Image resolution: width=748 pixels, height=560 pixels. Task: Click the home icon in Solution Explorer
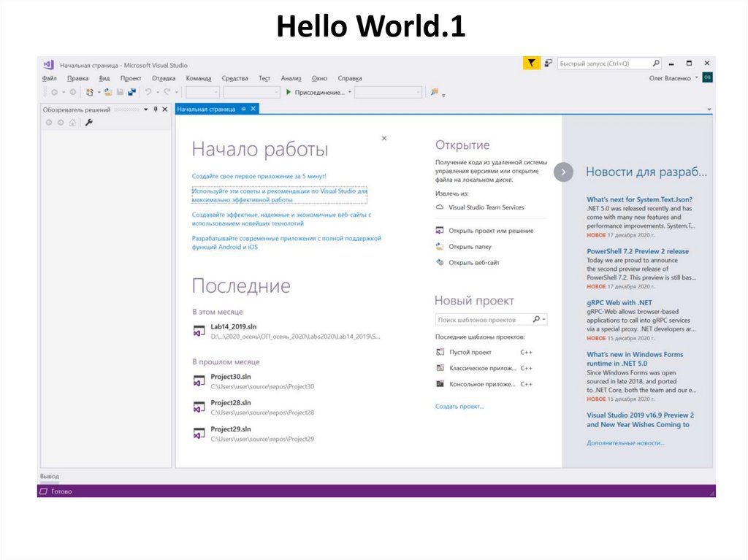(x=72, y=123)
